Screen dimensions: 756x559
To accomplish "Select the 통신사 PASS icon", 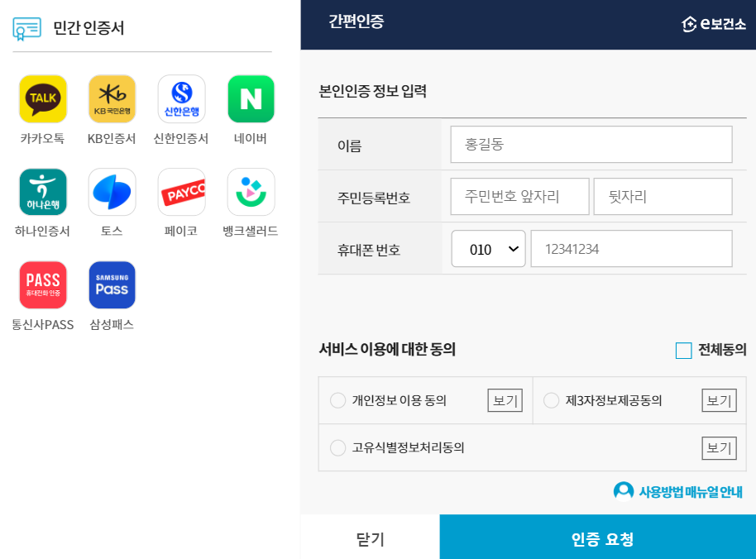I will click(43, 284).
